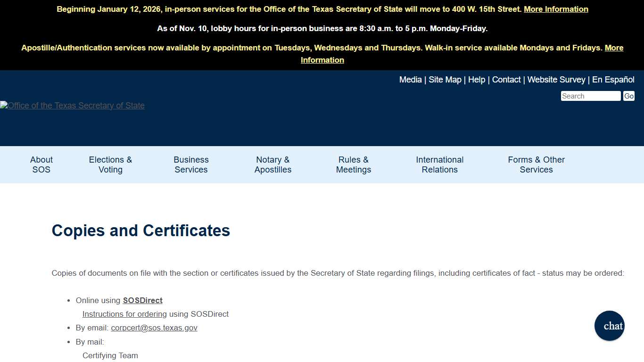Open the chat widget

pos(609,326)
